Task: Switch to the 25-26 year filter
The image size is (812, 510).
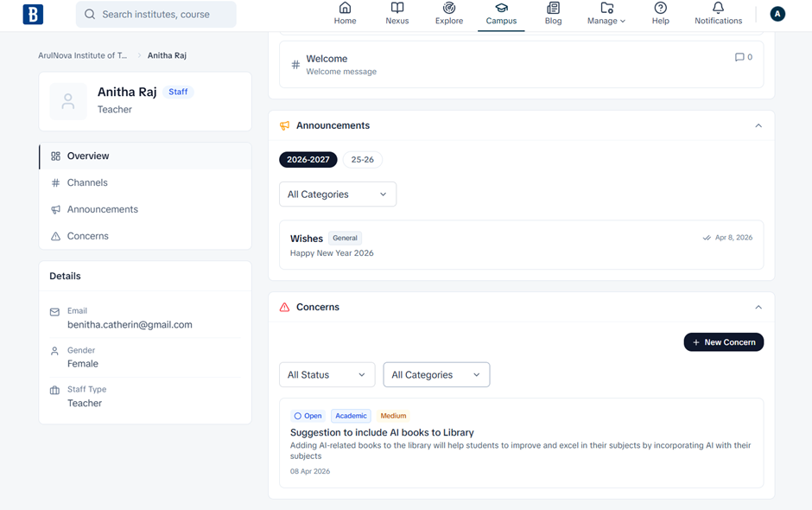Action: [363, 160]
